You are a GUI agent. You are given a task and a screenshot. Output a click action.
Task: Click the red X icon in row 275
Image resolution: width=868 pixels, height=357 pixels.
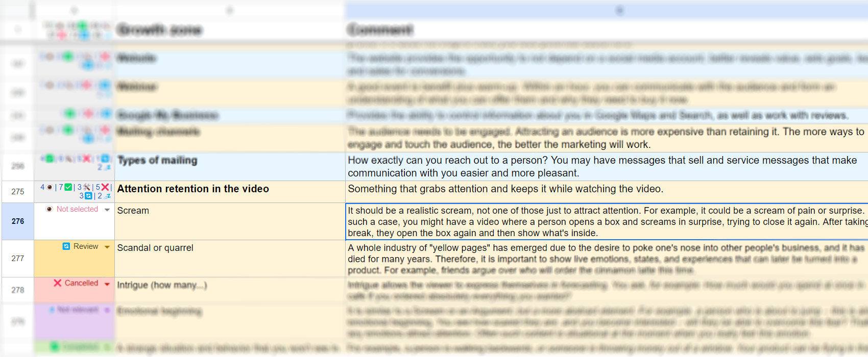point(105,187)
